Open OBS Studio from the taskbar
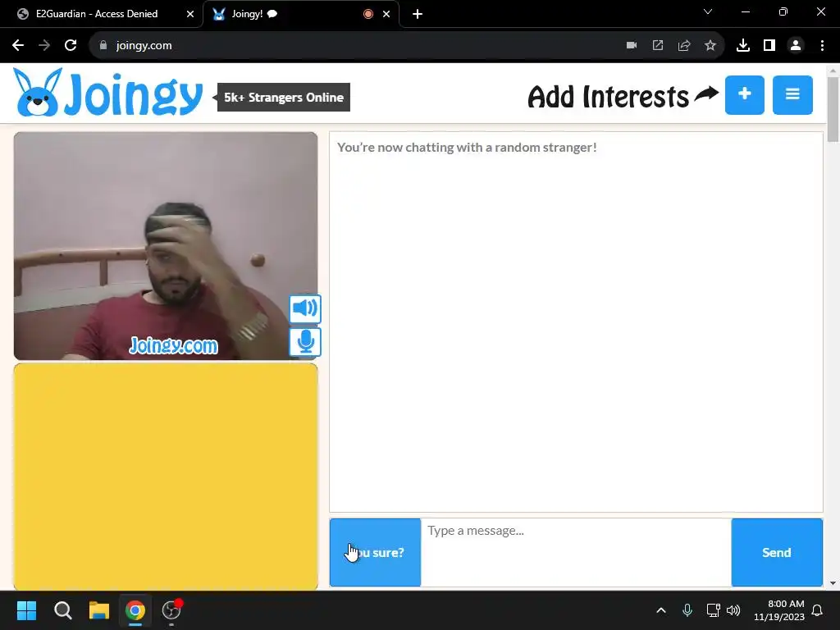The height and width of the screenshot is (630, 840). pos(171,610)
